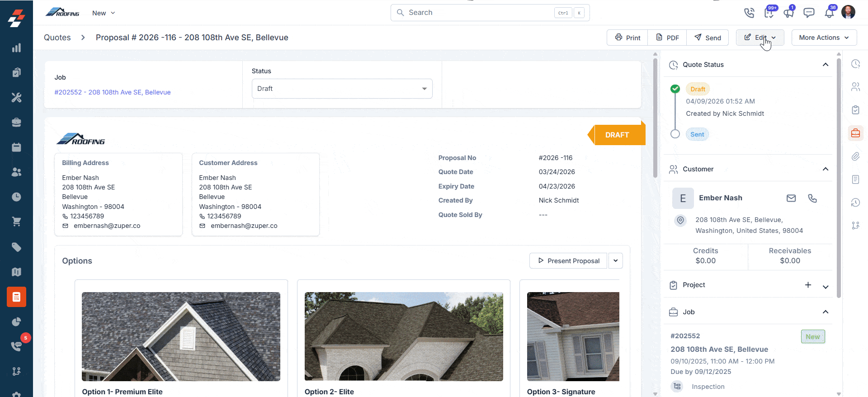Open the Option 2- Elite roof image
Viewport: 868px width, 397px height.
pos(404,336)
